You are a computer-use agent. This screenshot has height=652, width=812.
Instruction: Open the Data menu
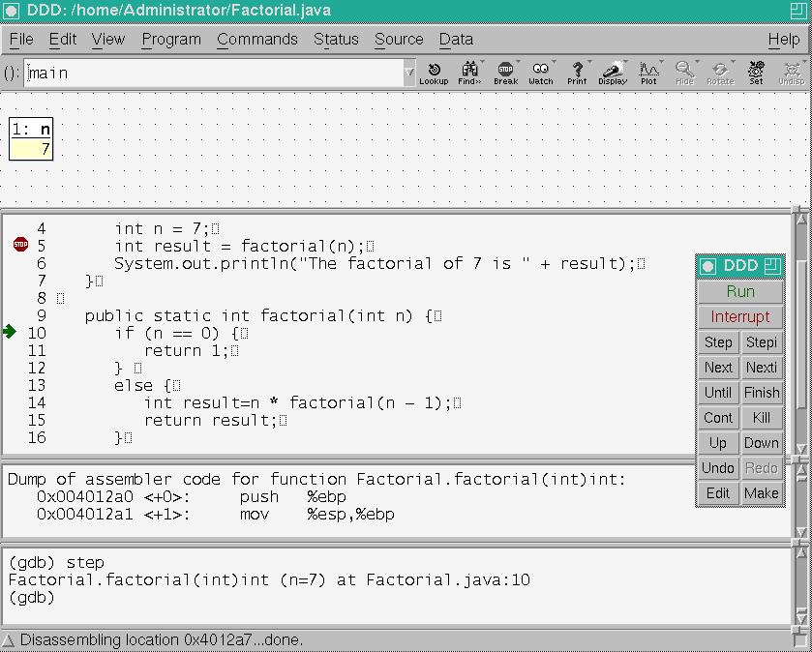456,40
